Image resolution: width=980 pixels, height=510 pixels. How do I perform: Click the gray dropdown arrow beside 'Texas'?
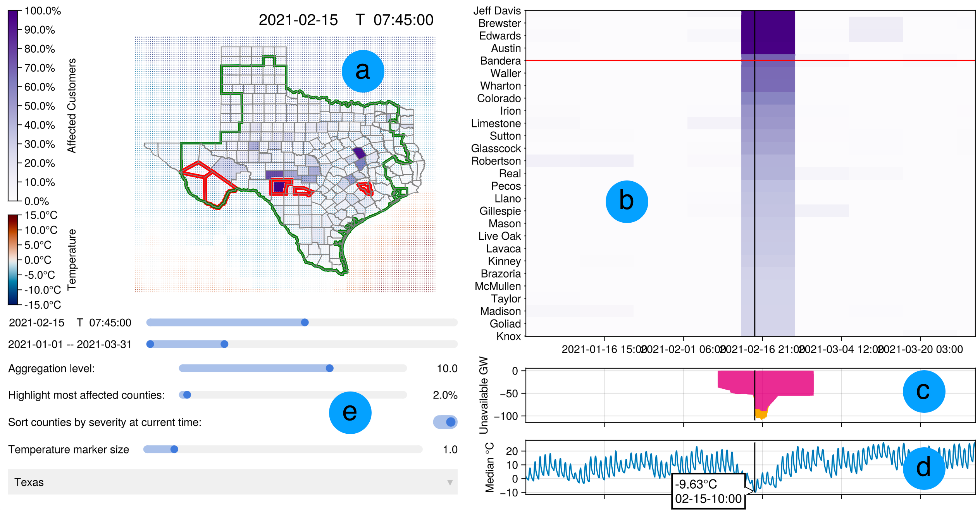[450, 482]
